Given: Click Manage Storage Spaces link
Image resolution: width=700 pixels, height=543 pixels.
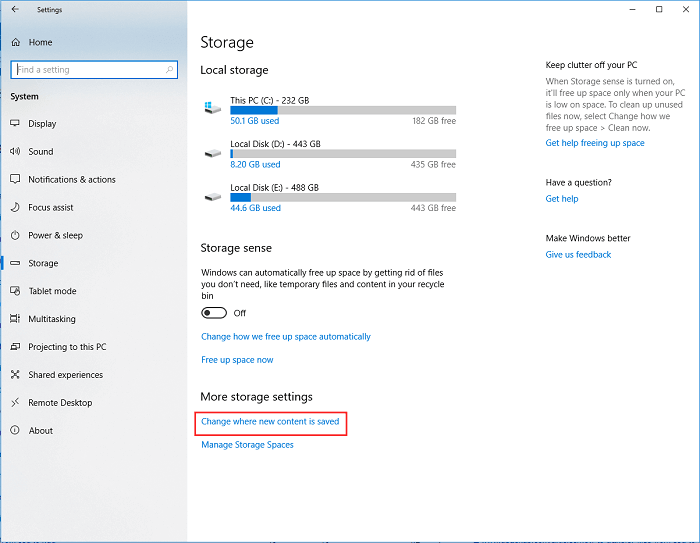Looking at the screenshot, I should (x=247, y=445).
